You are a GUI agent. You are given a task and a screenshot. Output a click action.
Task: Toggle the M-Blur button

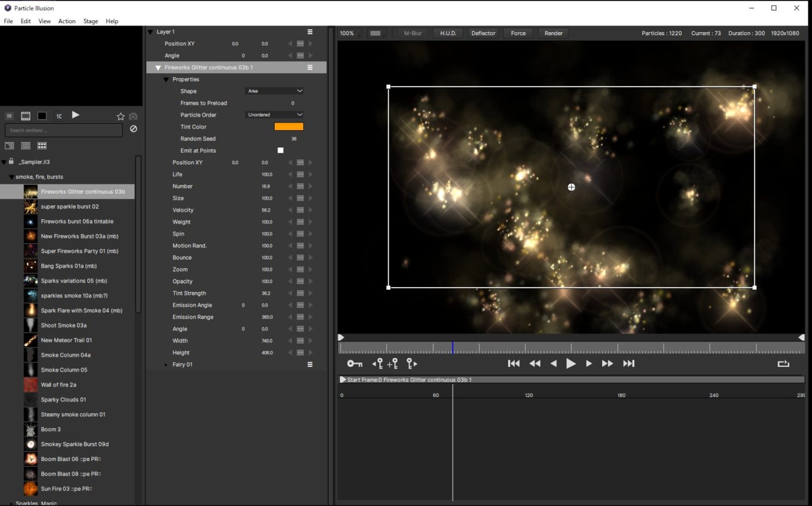(x=413, y=33)
